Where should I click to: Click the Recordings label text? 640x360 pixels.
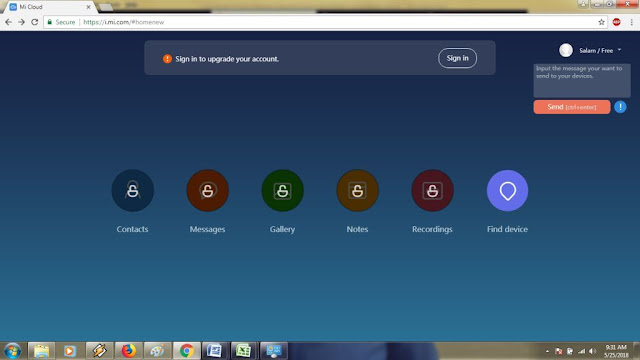tap(432, 229)
